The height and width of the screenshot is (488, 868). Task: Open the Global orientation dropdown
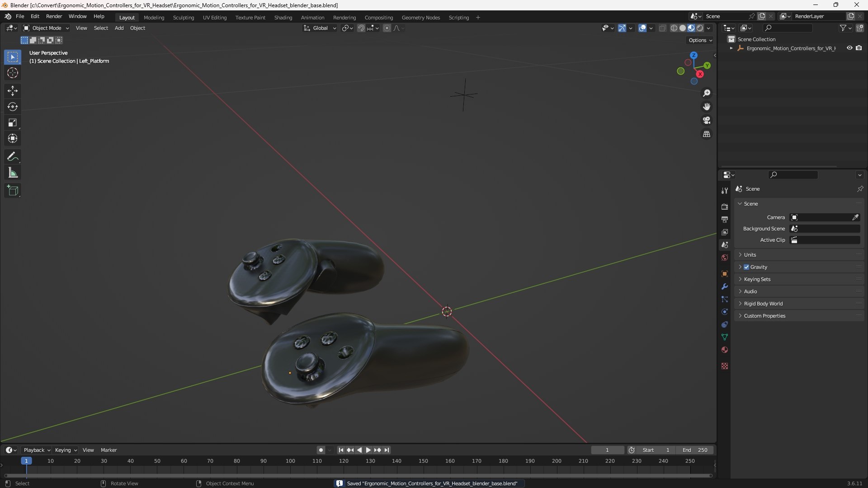point(320,28)
